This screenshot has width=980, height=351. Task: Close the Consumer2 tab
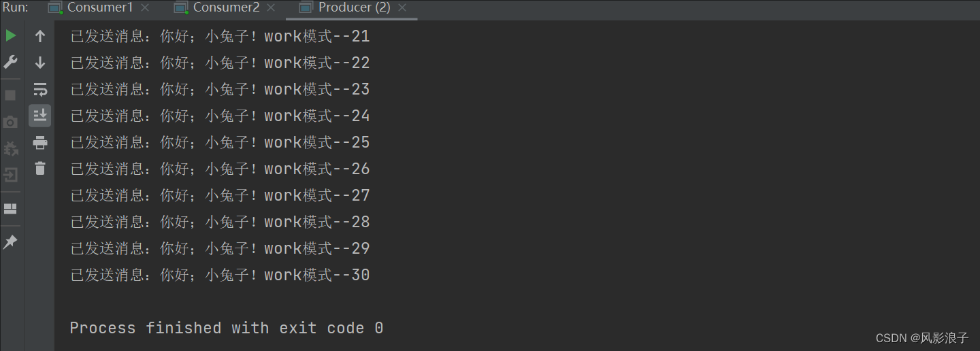click(271, 8)
